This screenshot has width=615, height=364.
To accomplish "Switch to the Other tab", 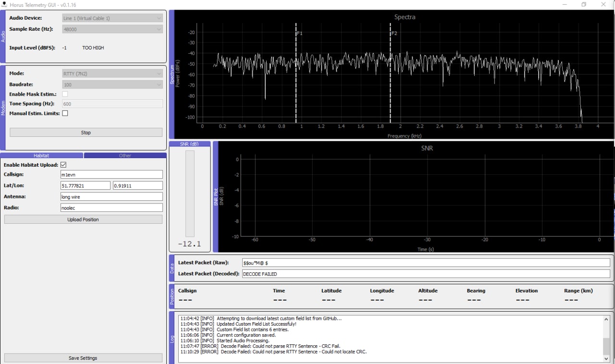I will tap(125, 156).
